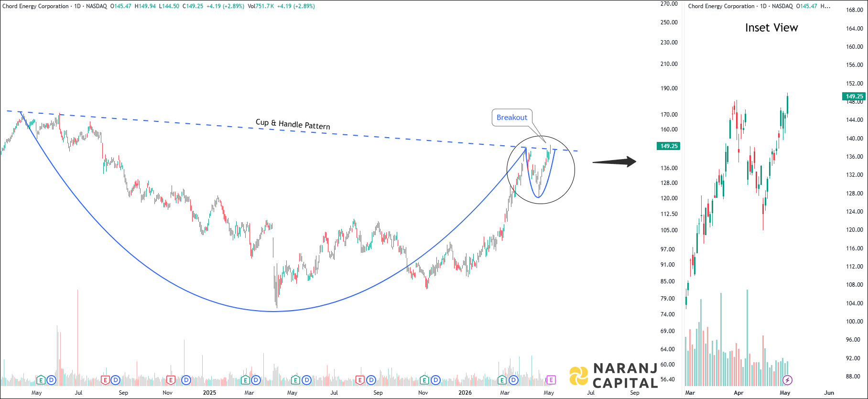This screenshot has height=399, width=868.
Task: Open the dividend D marker after May 2025
Action: 306,380
